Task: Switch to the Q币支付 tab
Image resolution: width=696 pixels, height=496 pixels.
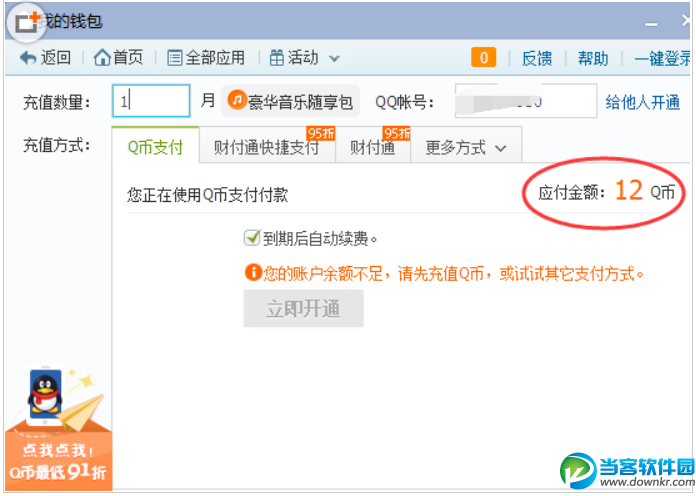Action: pyautogui.click(x=155, y=146)
